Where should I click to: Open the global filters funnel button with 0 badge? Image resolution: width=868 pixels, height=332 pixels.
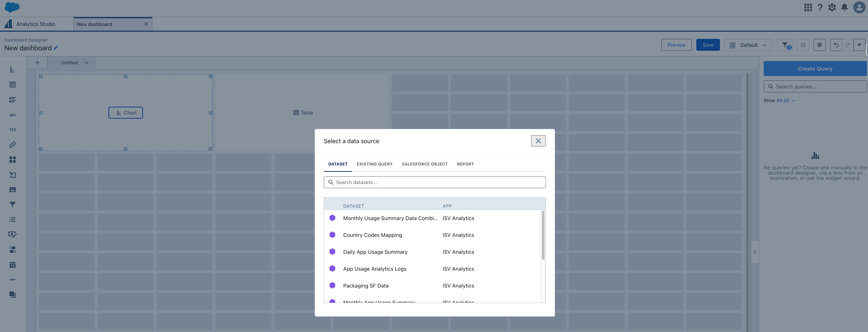tap(785, 45)
